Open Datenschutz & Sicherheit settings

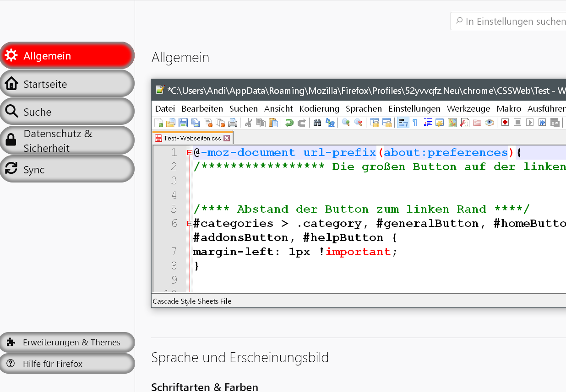[67, 140]
